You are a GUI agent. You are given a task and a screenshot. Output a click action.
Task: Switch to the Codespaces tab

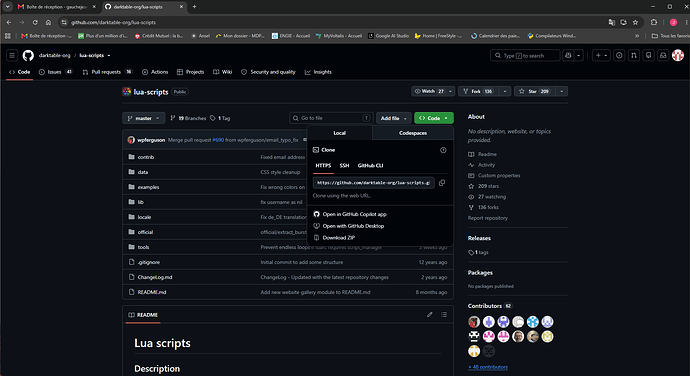(413, 133)
